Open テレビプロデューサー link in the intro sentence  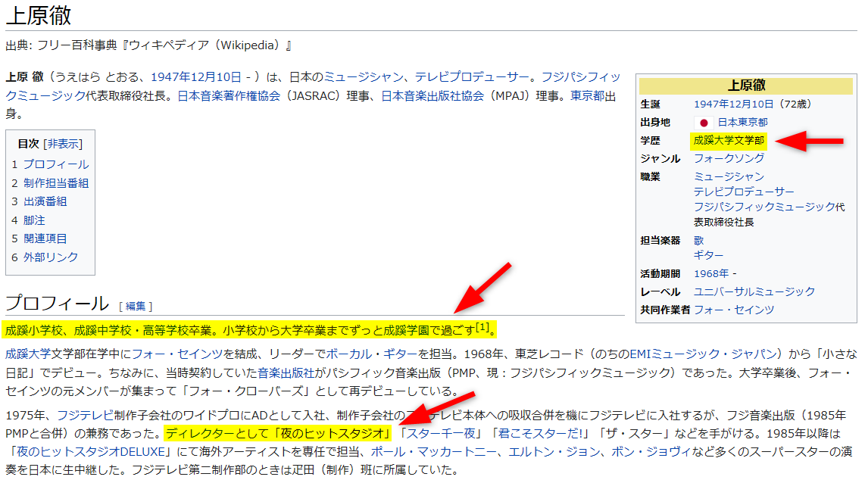(x=472, y=77)
